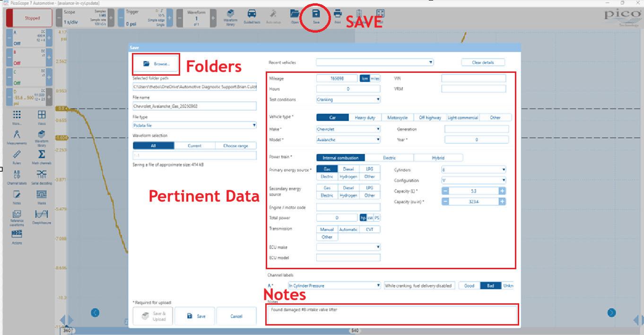Select the Rulers tool

17,156
